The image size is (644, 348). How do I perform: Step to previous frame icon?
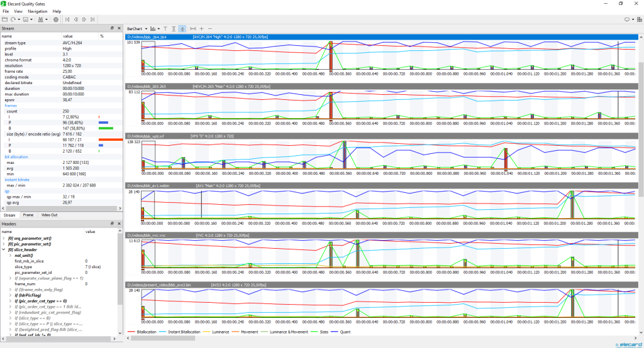click(76, 19)
